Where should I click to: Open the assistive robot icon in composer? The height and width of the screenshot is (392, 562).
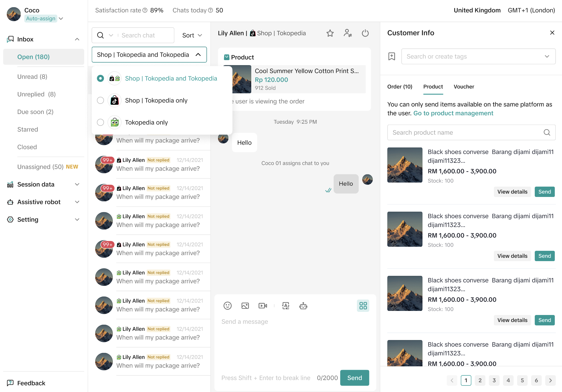303,306
